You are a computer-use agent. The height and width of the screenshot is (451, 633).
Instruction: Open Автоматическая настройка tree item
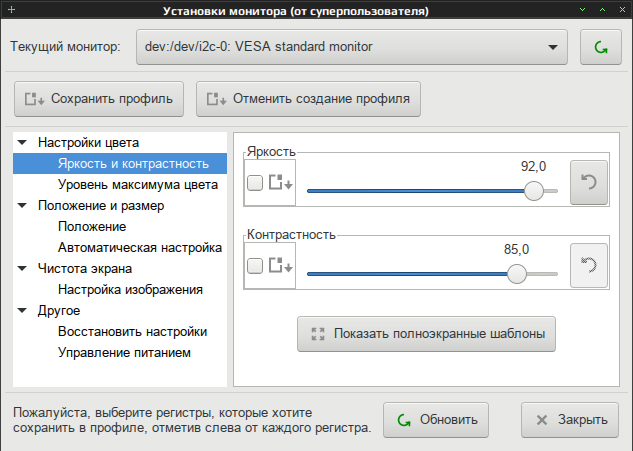point(120,248)
